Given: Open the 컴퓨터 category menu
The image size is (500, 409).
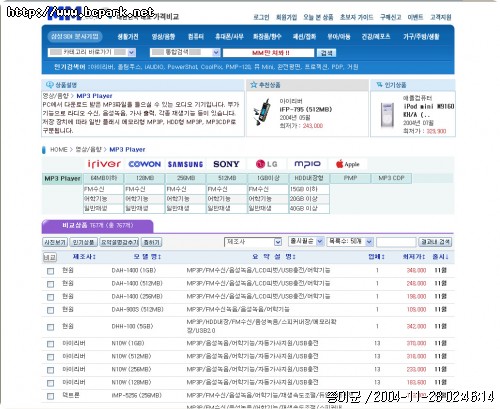Looking at the screenshot, I should pyautogui.click(x=196, y=37).
